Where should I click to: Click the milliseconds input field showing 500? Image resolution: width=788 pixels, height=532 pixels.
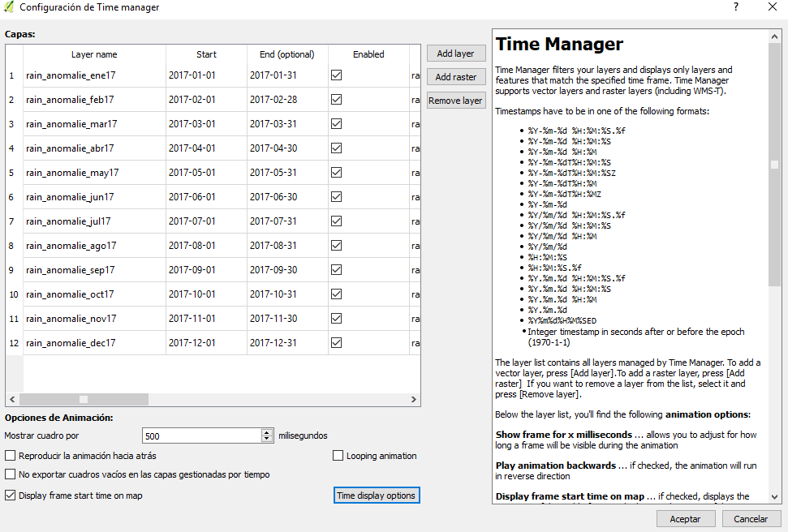(202, 436)
